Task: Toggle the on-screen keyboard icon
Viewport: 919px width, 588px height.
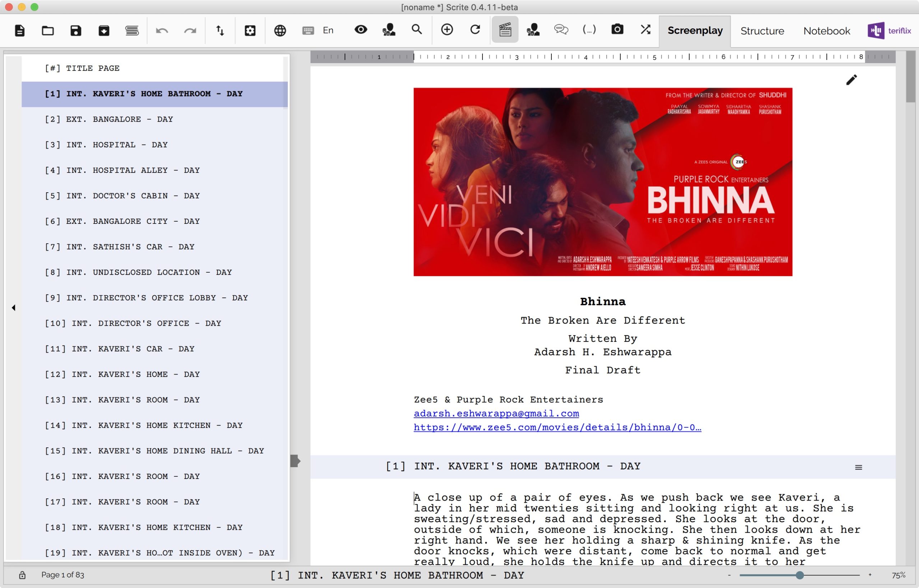Action: [x=308, y=30]
